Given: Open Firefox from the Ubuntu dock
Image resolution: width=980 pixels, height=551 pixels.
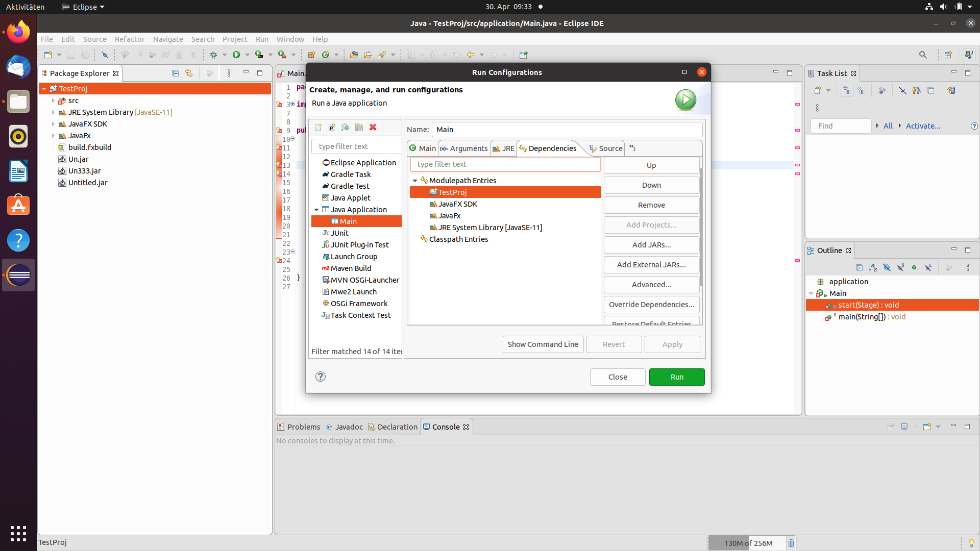Looking at the screenshot, I should pyautogui.click(x=18, y=32).
